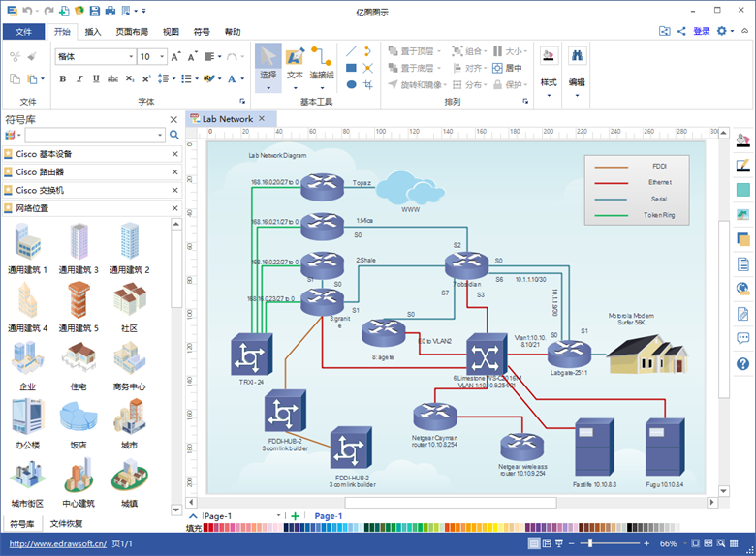
Task: Click the Bold formatting icon
Action: (x=63, y=78)
